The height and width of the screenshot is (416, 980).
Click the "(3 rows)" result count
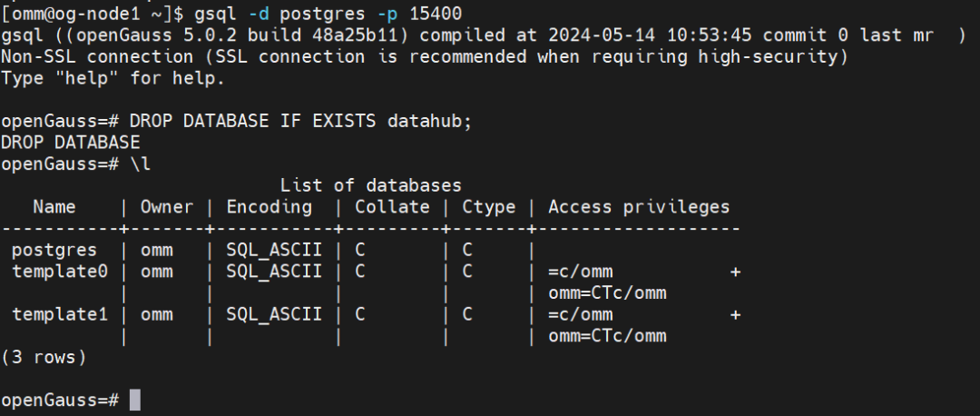point(44,357)
